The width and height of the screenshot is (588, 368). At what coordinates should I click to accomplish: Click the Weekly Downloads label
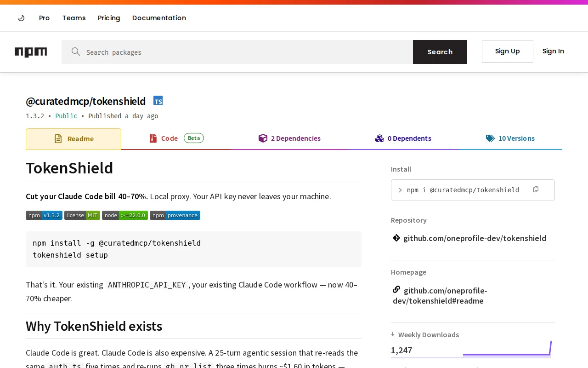[x=429, y=335]
